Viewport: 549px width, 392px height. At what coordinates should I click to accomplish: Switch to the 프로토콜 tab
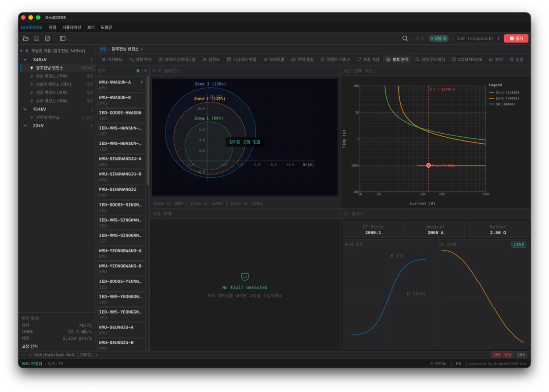click(x=274, y=59)
